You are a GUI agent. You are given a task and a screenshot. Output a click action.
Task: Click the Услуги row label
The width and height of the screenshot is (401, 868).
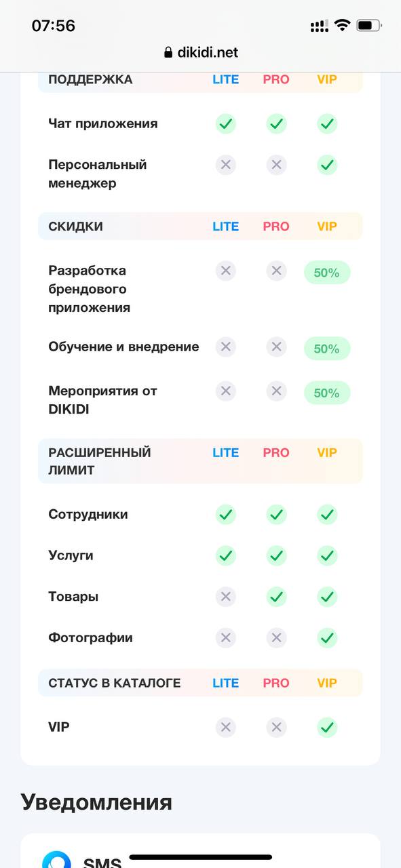tap(71, 555)
